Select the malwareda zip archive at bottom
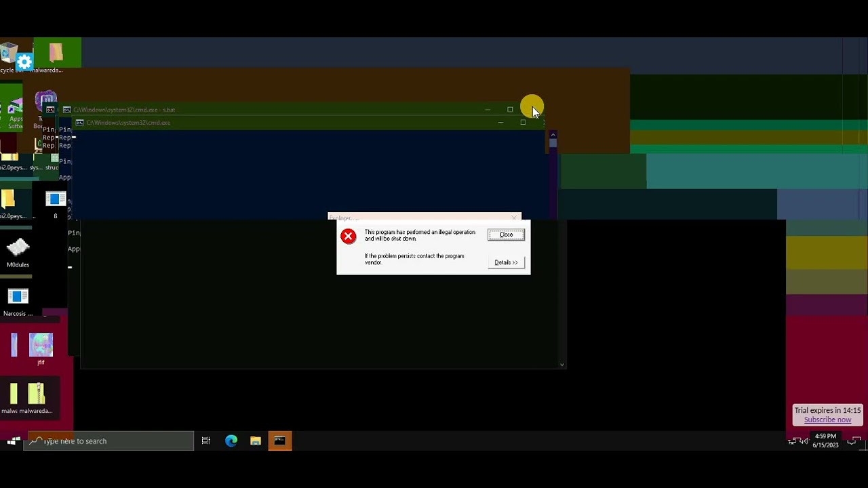The width and height of the screenshot is (868, 488). (36, 398)
